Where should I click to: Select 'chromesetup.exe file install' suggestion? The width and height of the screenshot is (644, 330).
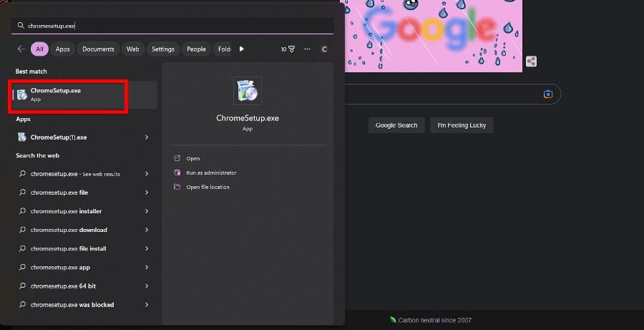coord(83,248)
